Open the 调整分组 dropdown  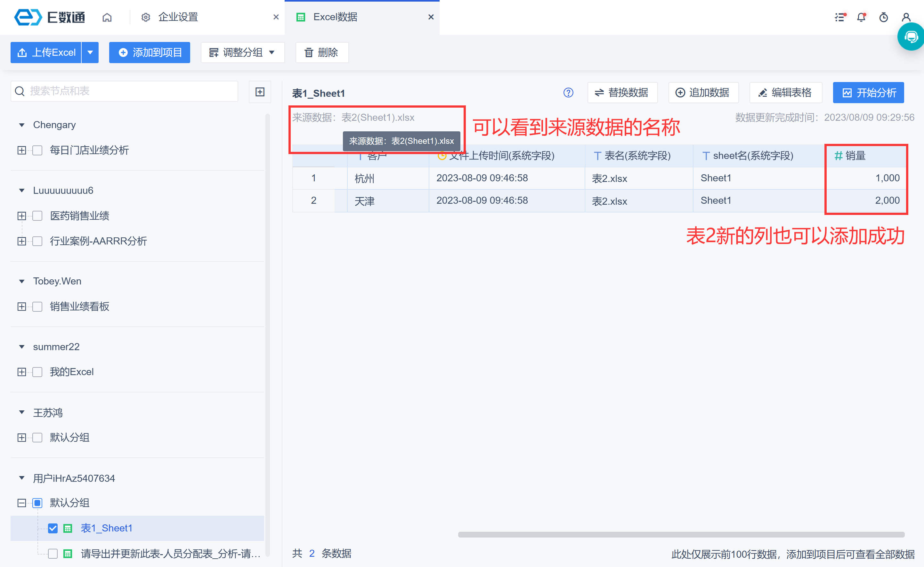pyautogui.click(x=242, y=53)
